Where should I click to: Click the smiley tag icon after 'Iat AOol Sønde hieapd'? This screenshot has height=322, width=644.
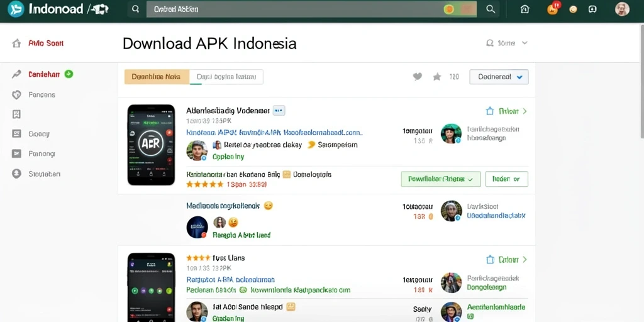tap(291, 306)
